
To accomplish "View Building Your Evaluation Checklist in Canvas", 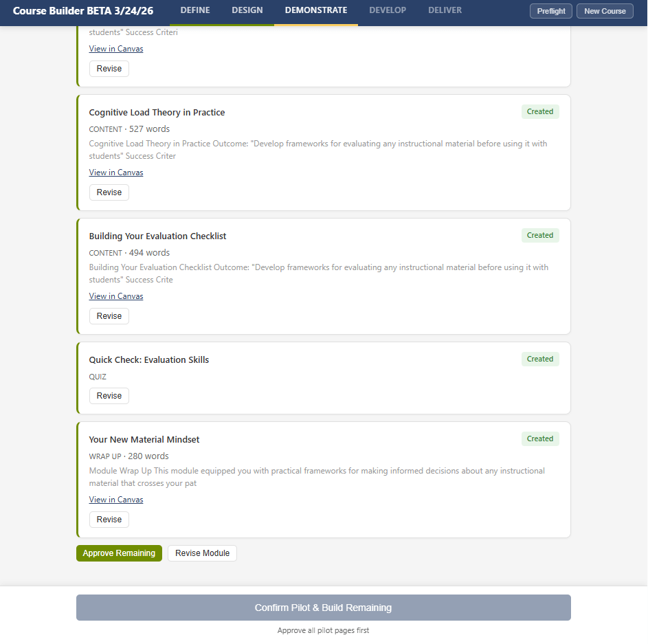I will pyautogui.click(x=116, y=296).
